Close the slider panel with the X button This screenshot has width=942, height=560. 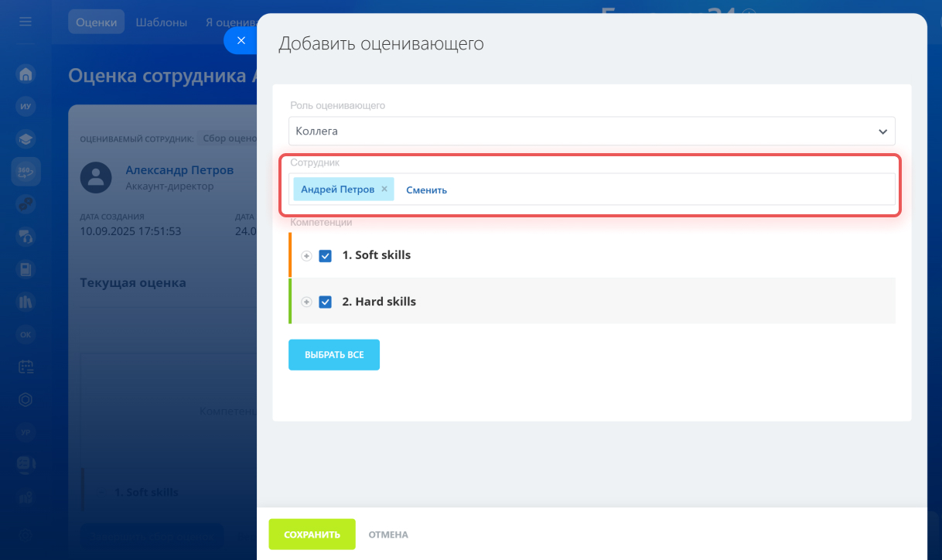pyautogui.click(x=241, y=40)
